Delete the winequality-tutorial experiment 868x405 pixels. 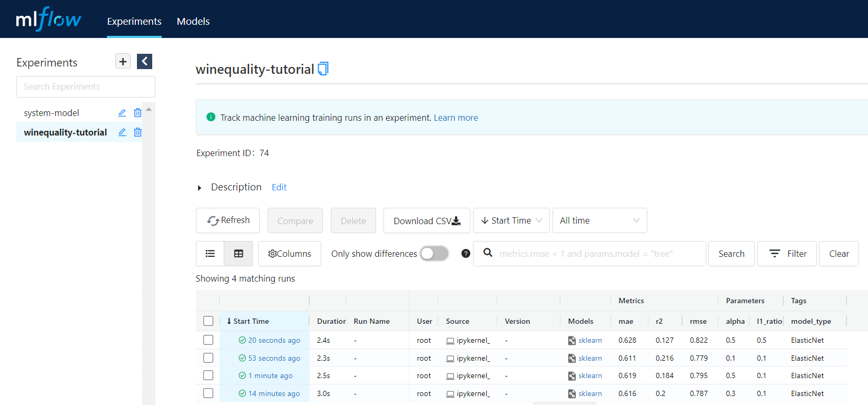point(137,132)
